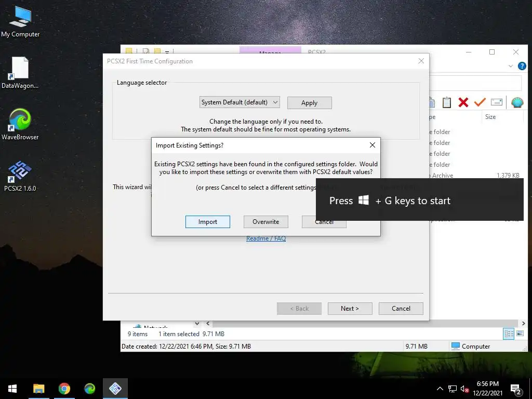Open WaveBrowser from the taskbar

89,389
